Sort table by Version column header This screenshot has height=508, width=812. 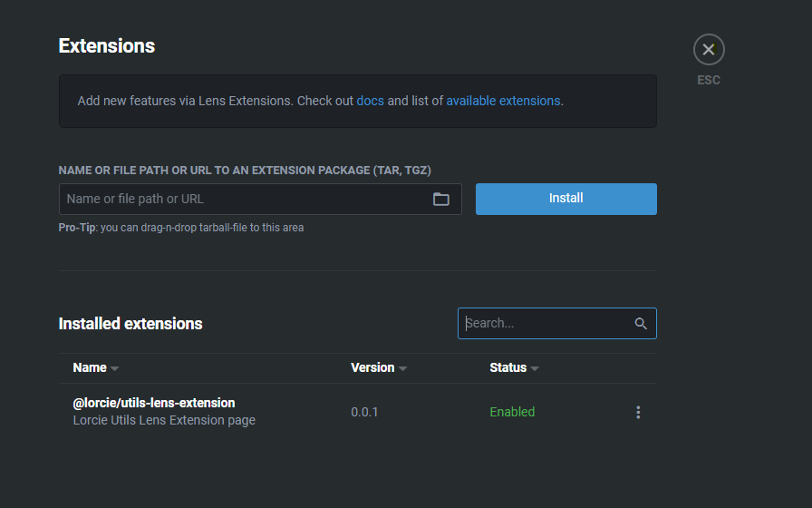(372, 368)
